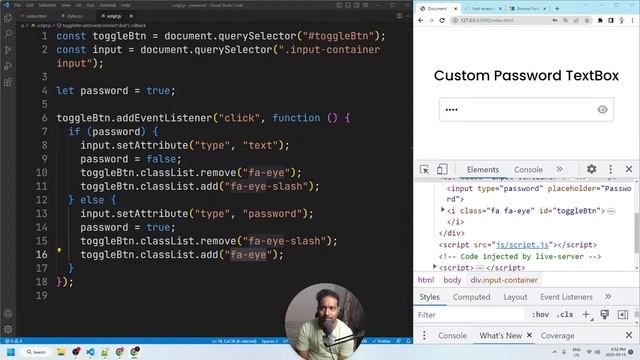The width and height of the screenshot is (640, 360).
Task: Select the Console tab in the bottom drawer
Action: [452, 336]
